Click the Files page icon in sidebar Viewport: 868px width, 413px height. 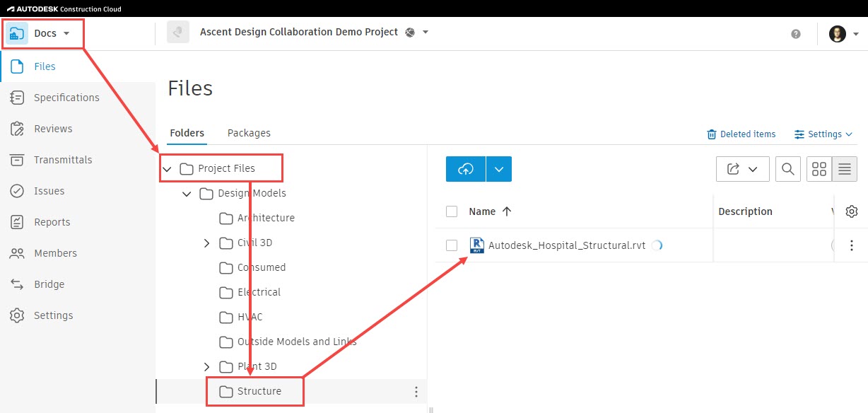coord(18,66)
